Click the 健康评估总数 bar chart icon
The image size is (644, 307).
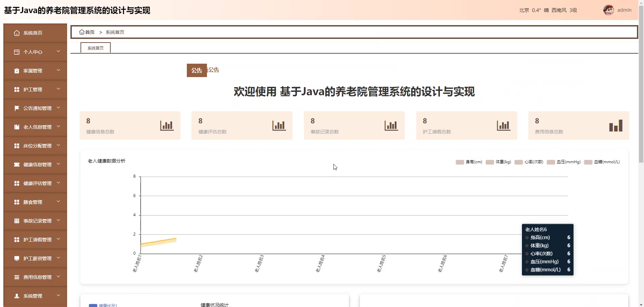tap(279, 125)
